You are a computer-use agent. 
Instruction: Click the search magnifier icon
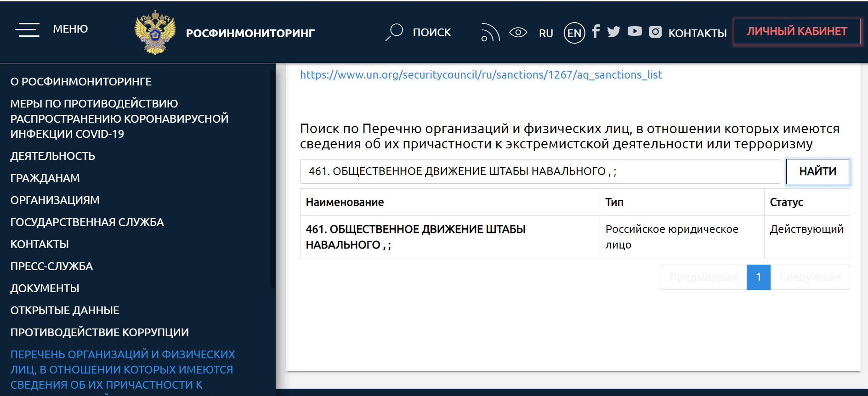point(394,32)
